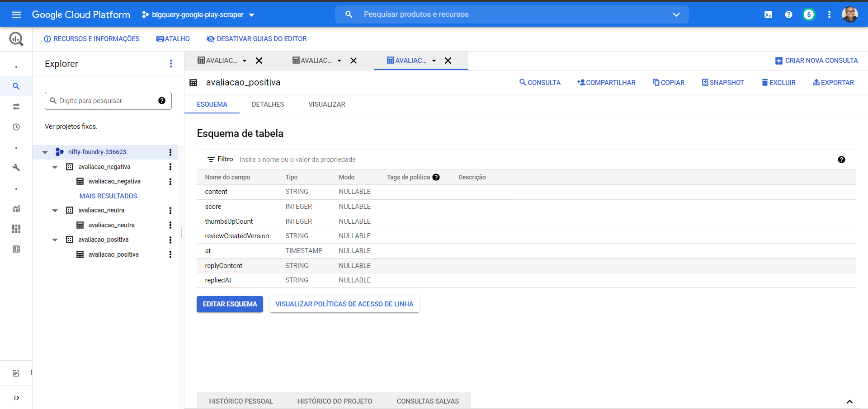Open release notes icon at sidebar bottom
Image resolution: width=868 pixels, height=409 pixels.
(x=16, y=373)
